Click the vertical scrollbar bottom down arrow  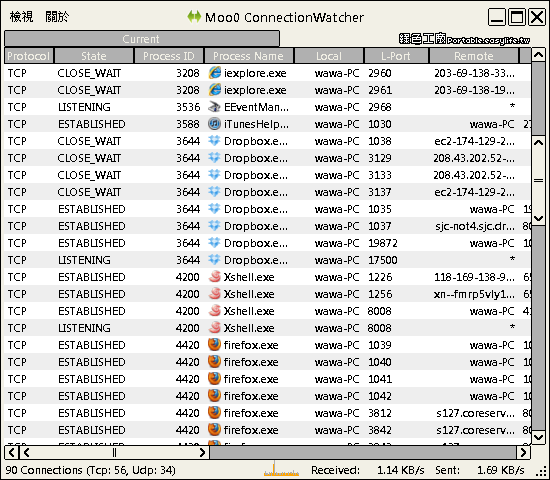(538, 437)
